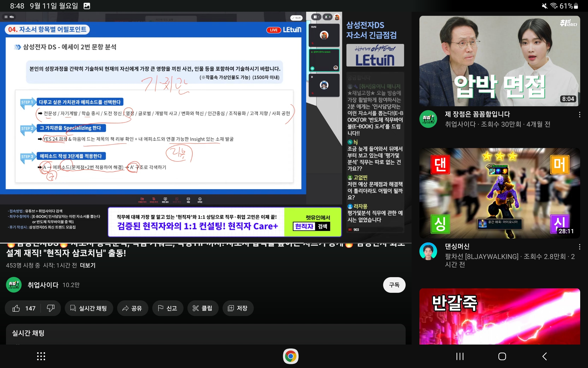Screen dimensions: 588x368
Task: Open the 실시간 채팅 chip button
Action: pos(89,308)
